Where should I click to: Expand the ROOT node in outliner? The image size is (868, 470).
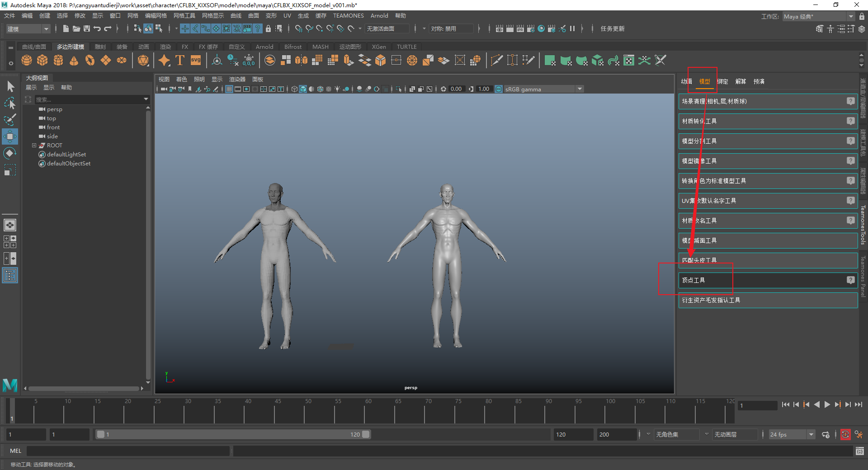(x=34, y=146)
